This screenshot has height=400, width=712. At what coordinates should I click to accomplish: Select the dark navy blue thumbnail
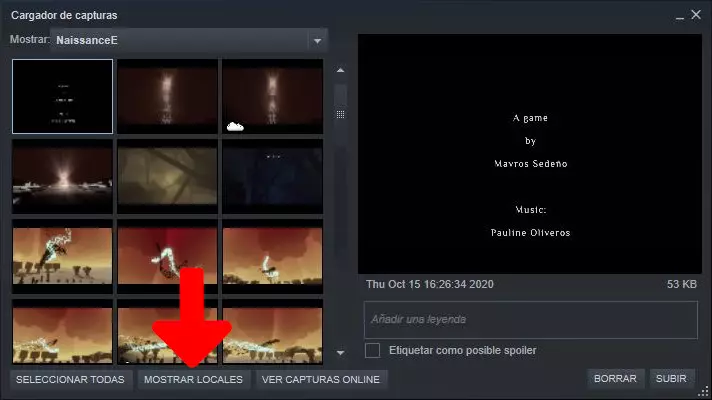click(272, 176)
